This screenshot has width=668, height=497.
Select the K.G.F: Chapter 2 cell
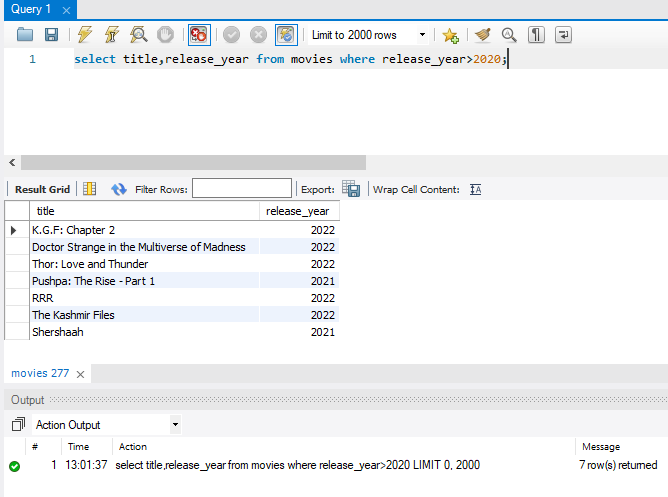[x=144, y=230]
